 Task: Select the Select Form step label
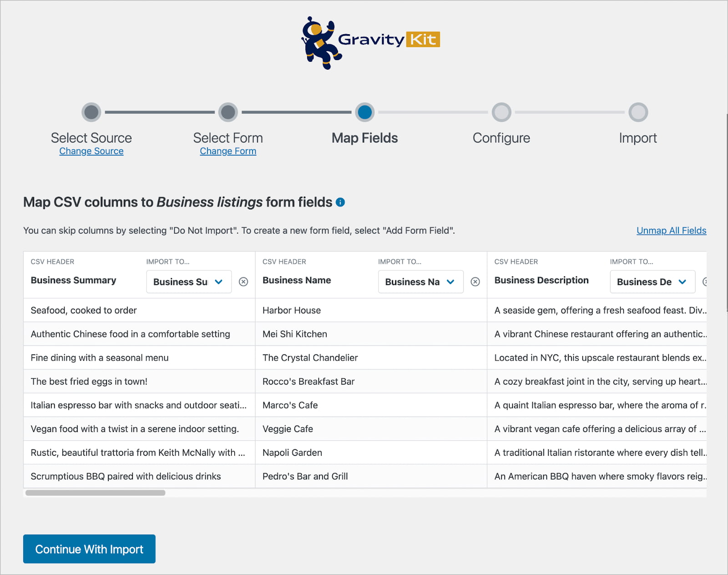pos(228,138)
